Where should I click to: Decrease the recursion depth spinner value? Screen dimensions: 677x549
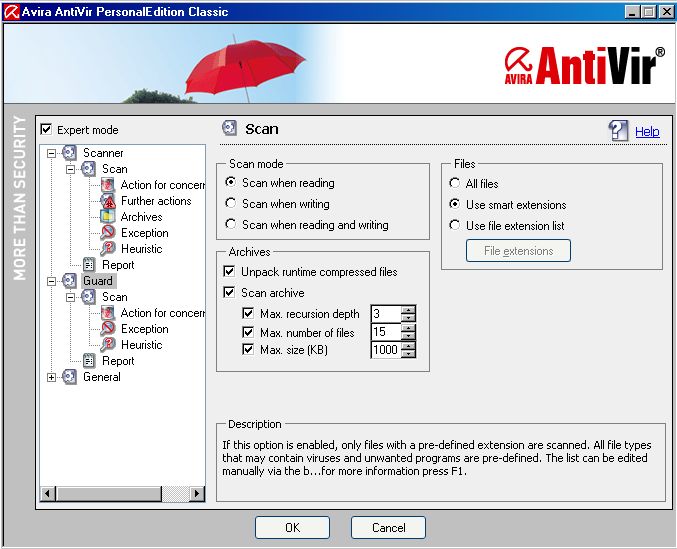408,318
